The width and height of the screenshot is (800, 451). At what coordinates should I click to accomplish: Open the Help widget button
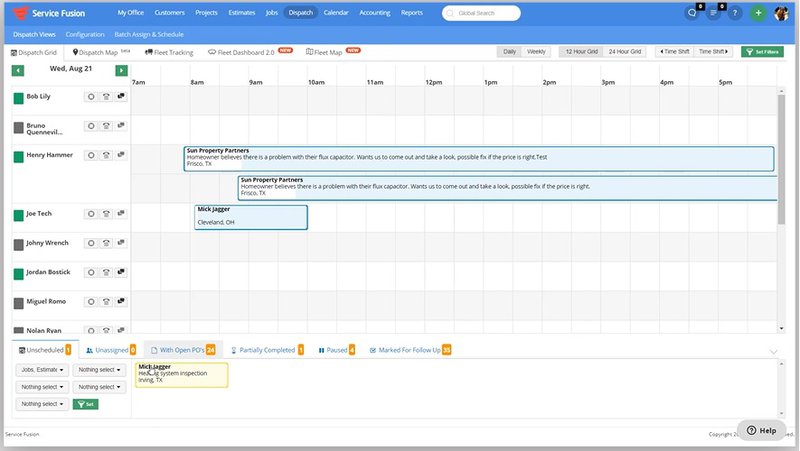coord(761,431)
